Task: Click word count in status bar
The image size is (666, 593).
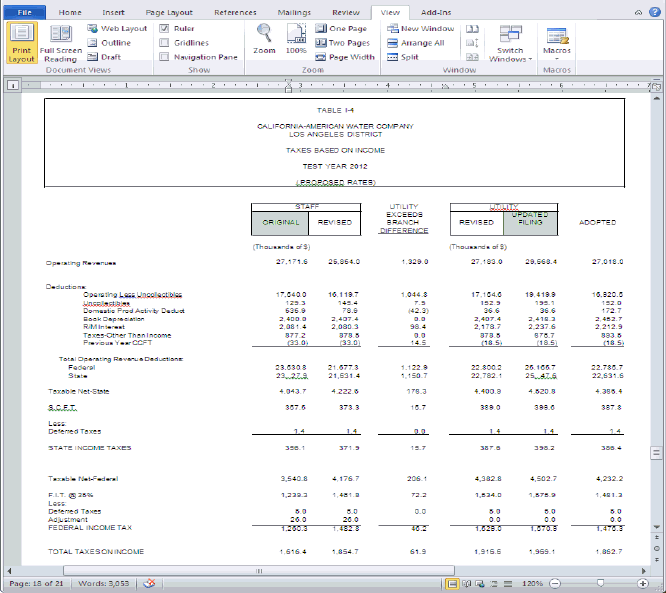Action: (109, 583)
